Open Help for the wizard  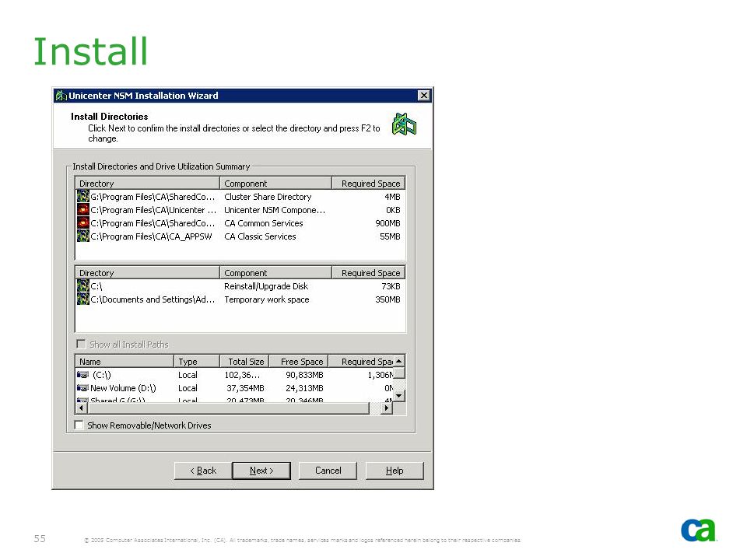(395, 471)
